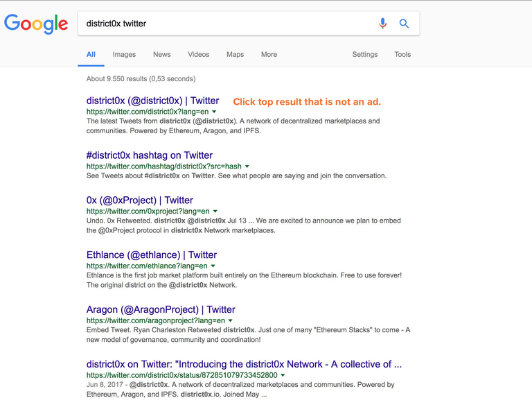
Task: Click the 'Jun 8, 2017' snippet date
Action: coord(105,384)
